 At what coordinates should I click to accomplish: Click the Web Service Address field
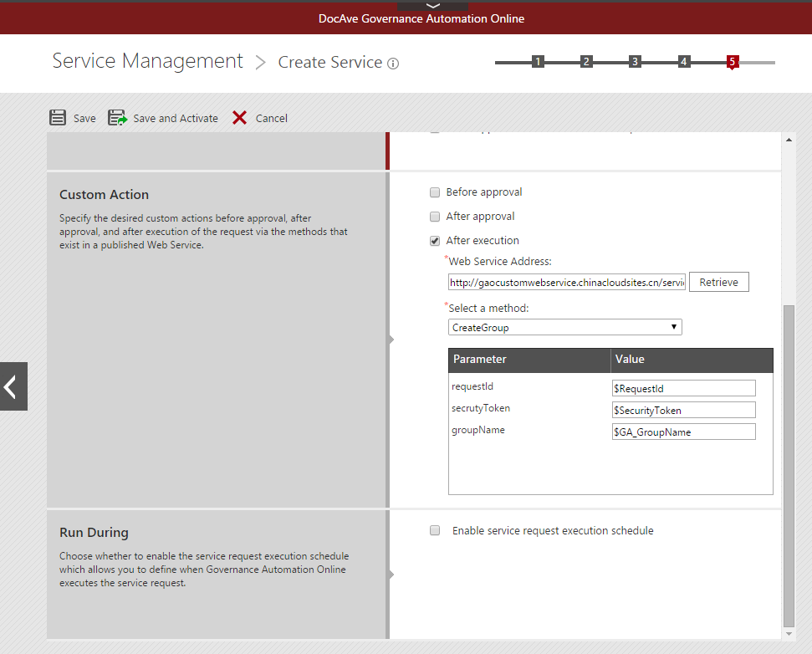[x=566, y=283]
